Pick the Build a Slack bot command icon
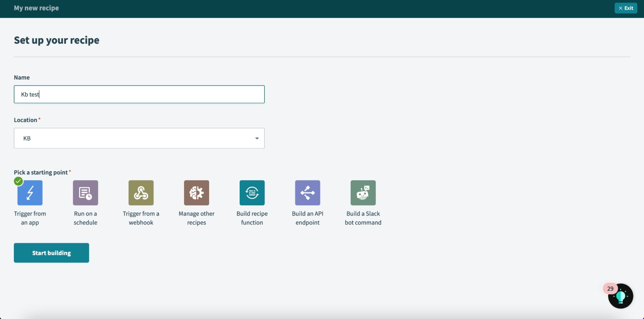 [363, 193]
